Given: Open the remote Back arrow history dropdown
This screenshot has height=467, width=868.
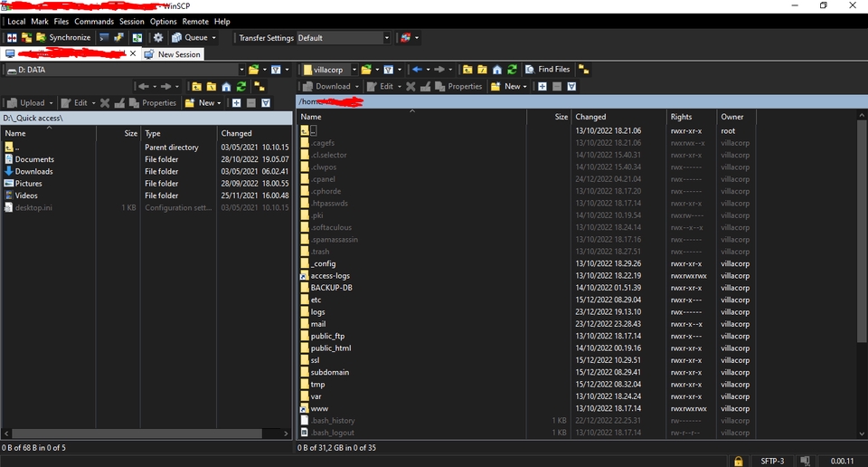Looking at the screenshot, I should click(x=428, y=70).
